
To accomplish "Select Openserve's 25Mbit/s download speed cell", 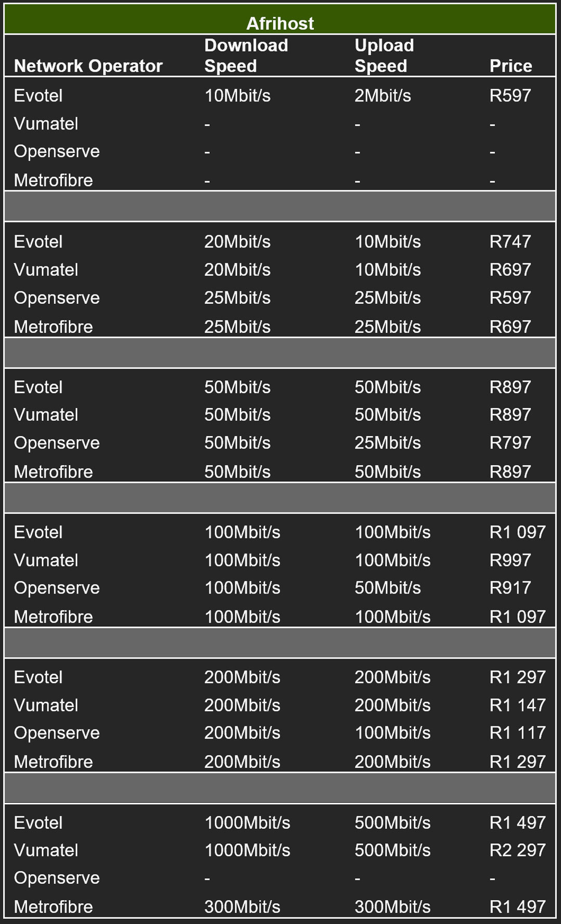I will [x=237, y=298].
